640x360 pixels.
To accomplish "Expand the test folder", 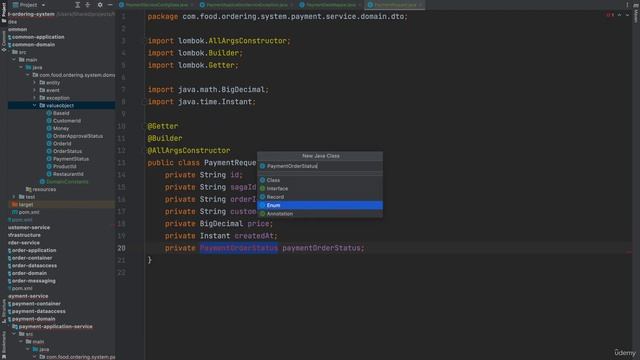I will pos(14,197).
